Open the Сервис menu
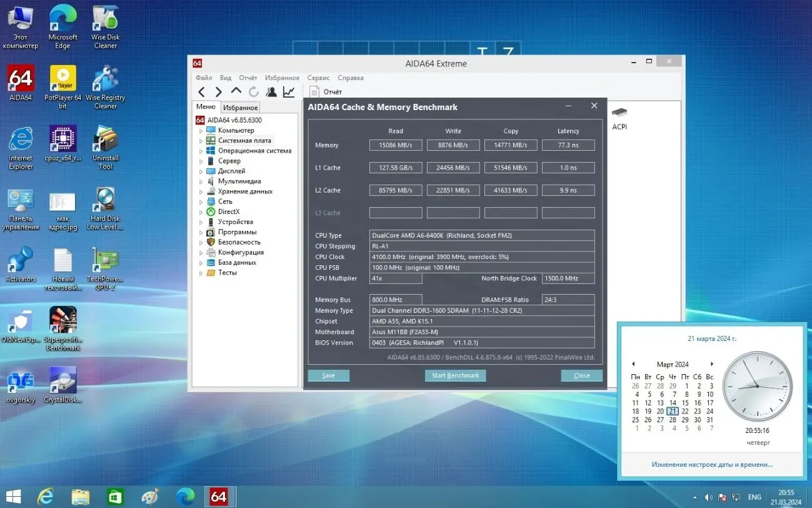Screen dimensions: 812x508 (x=318, y=78)
